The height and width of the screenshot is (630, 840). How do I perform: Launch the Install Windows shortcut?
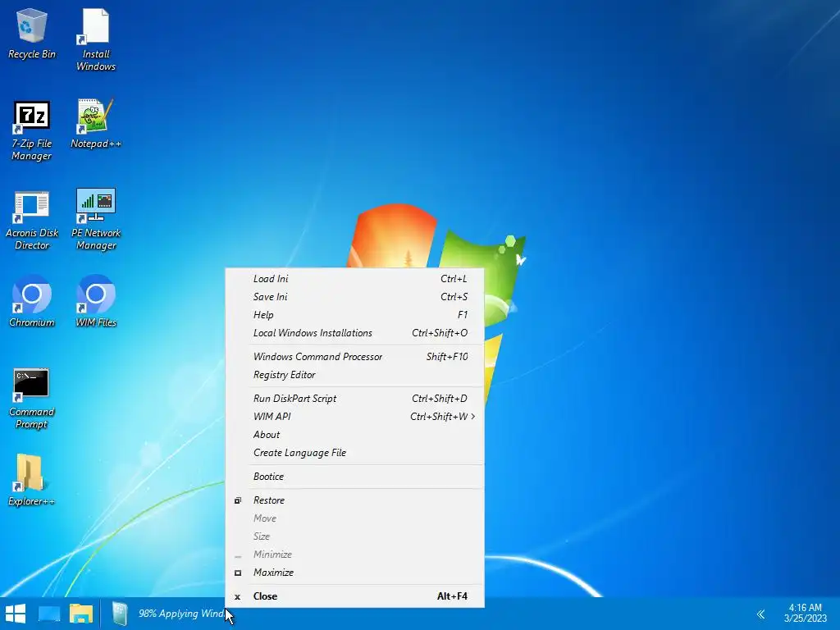[96, 39]
